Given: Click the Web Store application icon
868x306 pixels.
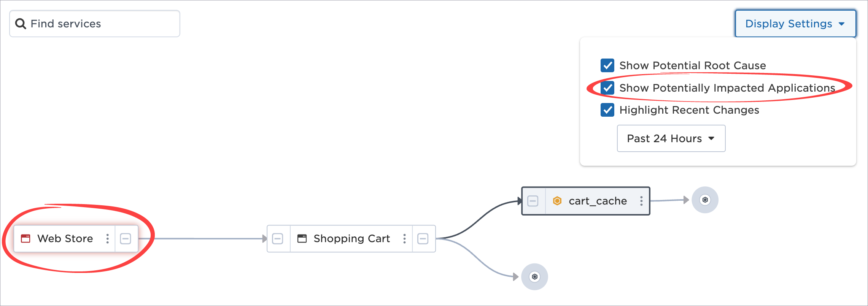Looking at the screenshot, I should (25, 239).
